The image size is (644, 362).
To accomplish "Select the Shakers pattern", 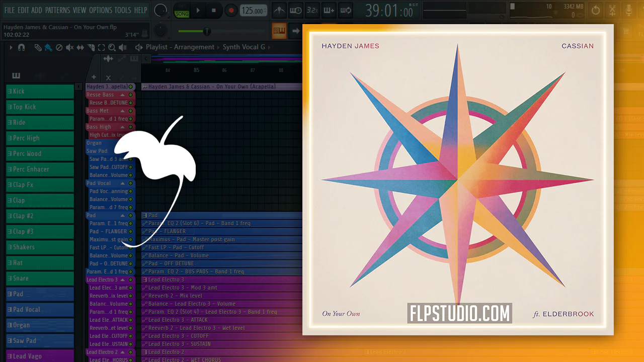I will pyautogui.click(x=40, y=247).
